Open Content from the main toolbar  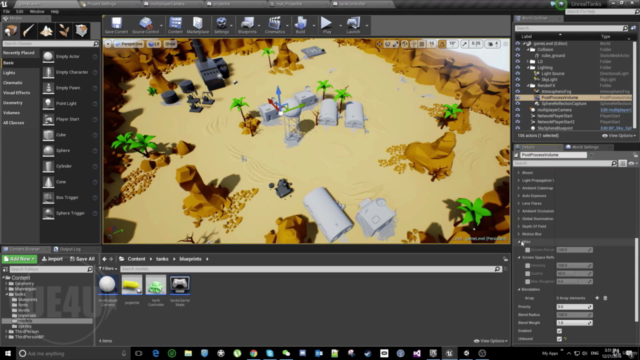[x=175, y=23]
